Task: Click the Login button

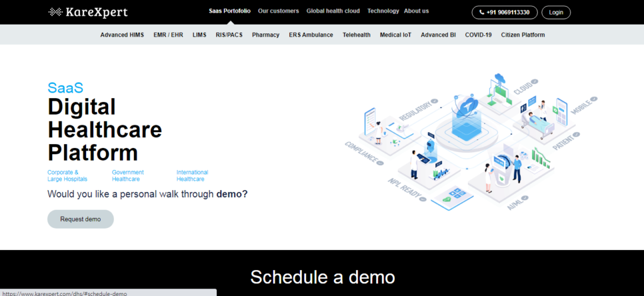Action: pyautogui.click(x=556, y=13)
